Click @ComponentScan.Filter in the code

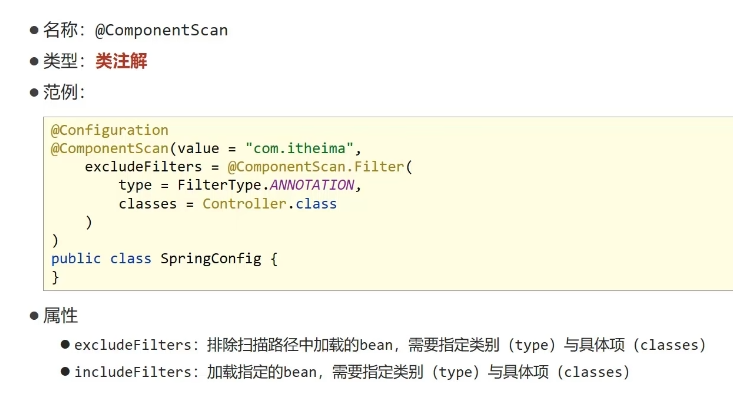click(316, 167)
